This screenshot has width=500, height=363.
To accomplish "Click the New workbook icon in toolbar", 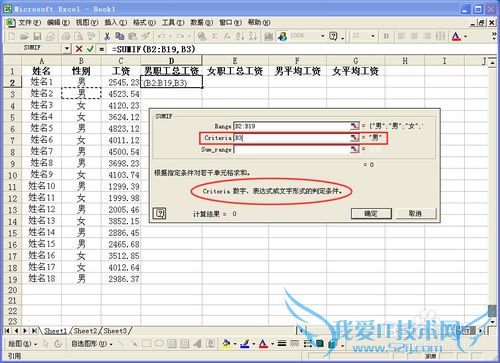I will tap(12, 36).
